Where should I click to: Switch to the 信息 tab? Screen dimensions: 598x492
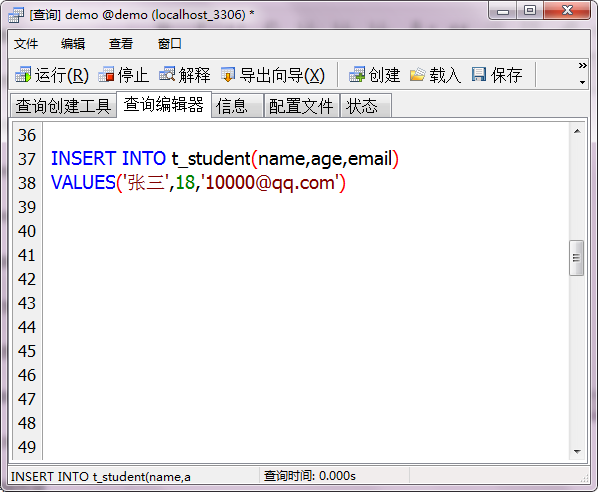[237, 106]
